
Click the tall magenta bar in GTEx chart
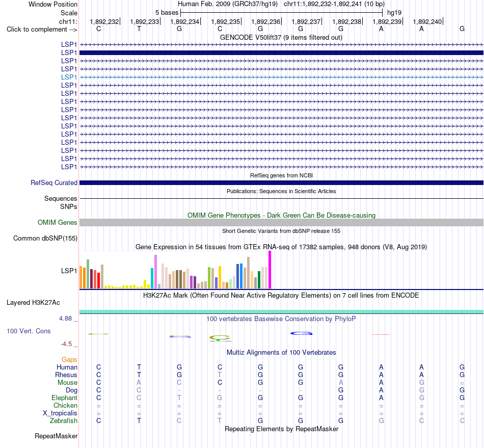(x=270, y=270)
